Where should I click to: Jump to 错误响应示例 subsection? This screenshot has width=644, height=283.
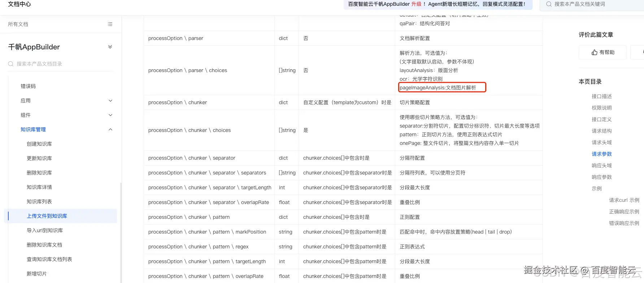pyautogui.click(x=624, y=223)
